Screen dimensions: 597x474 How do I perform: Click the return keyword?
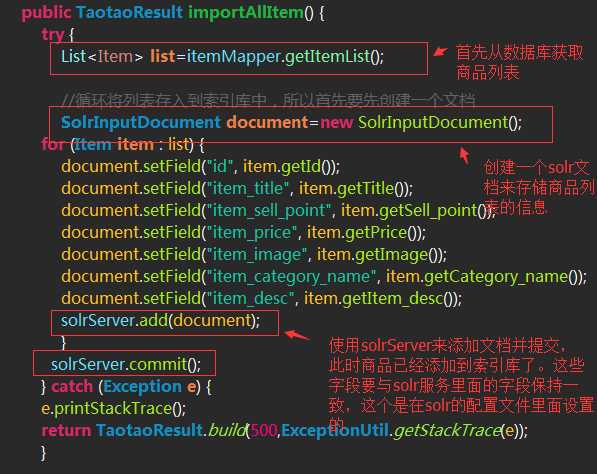pyautogui.click(x=66, y=431)
